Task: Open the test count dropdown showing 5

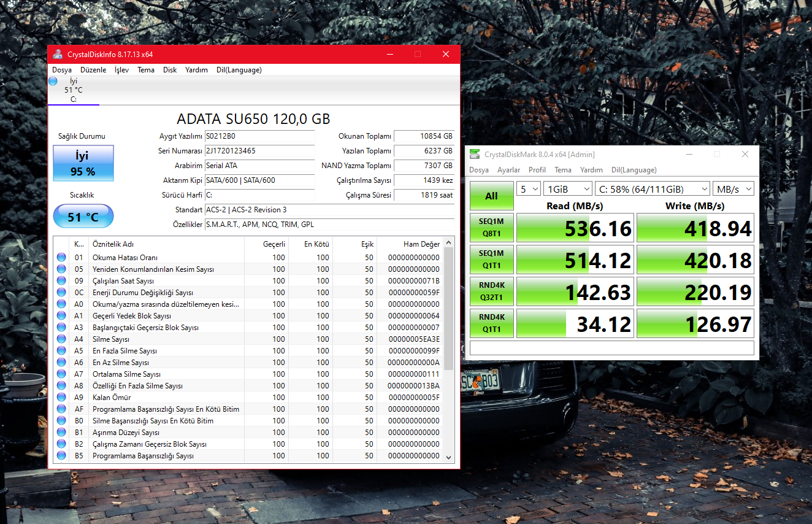Action: pos(529,189)
